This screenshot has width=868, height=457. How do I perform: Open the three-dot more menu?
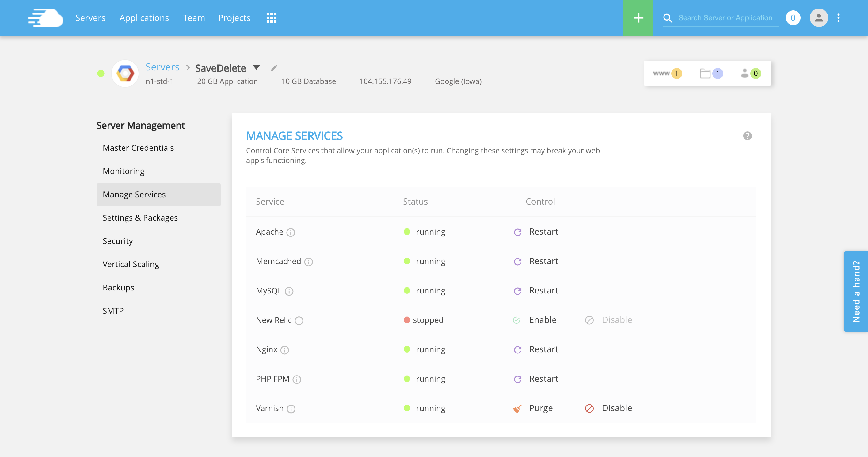(838, 18)
